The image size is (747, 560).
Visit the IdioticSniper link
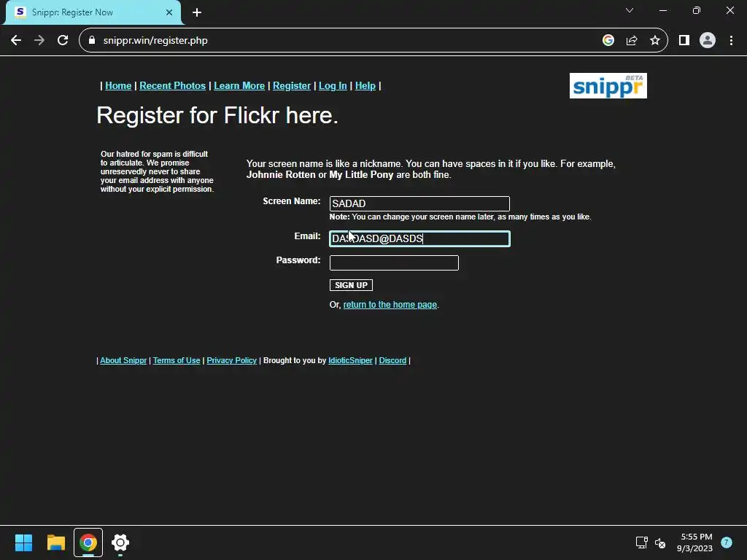(x=351, y=360)
